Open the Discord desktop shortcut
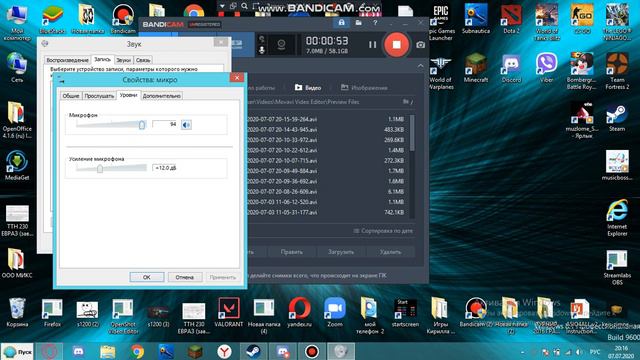Image resolution: width=640 pixels, height=360 pixels. click(511, 69)
